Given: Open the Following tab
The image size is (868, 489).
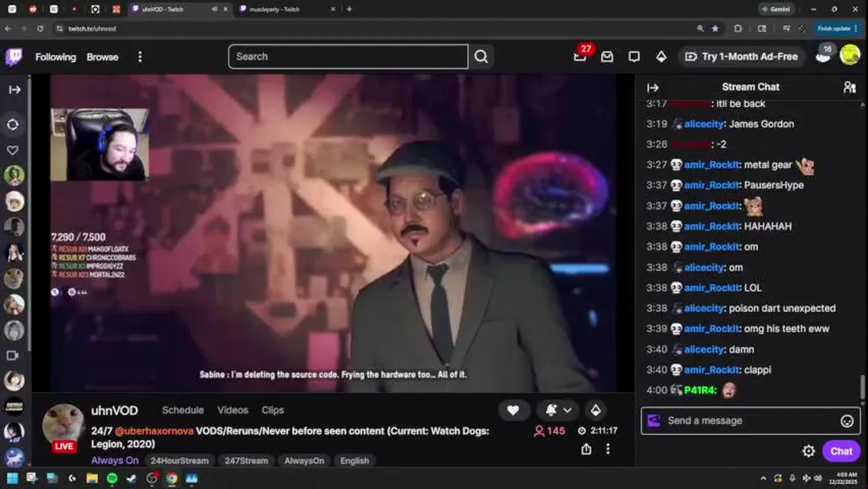Looking at the screenshot, I should coord(56,57).
